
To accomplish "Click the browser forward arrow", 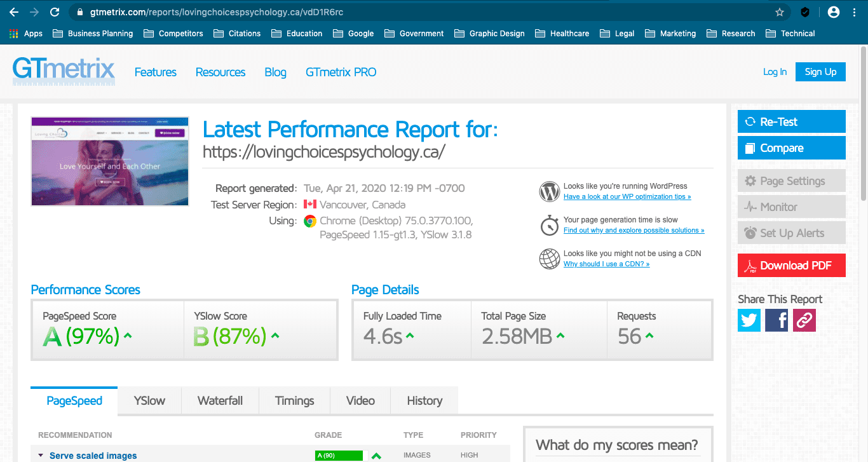I will (x=34, y=12).
